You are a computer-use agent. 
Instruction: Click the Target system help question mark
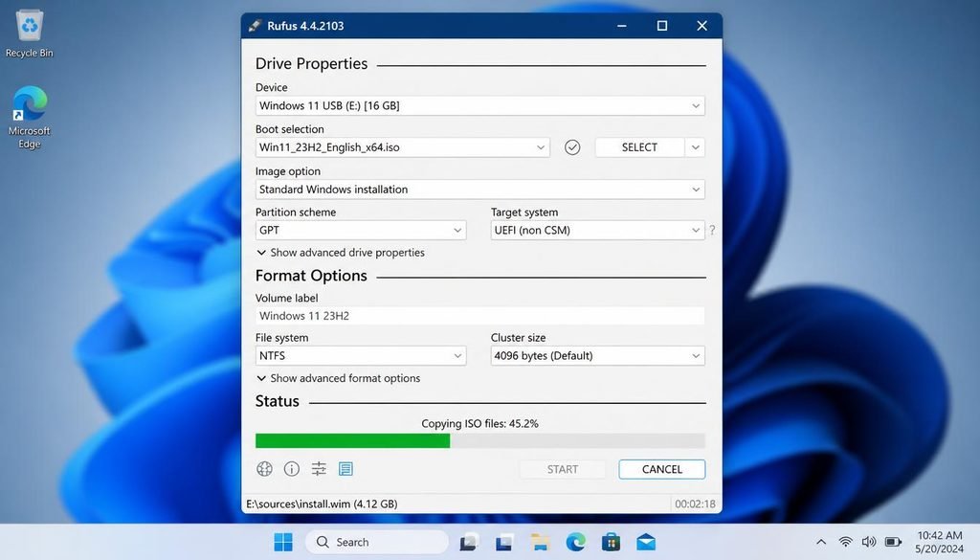point(712,230)
